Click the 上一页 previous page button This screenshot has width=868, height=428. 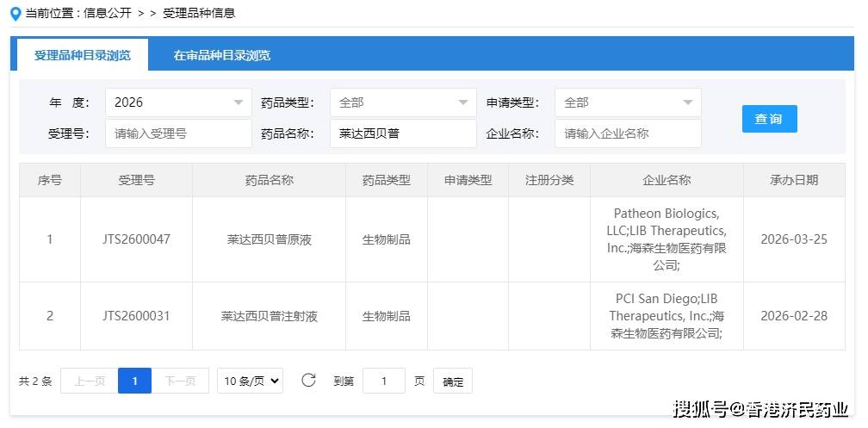[90, 381]
